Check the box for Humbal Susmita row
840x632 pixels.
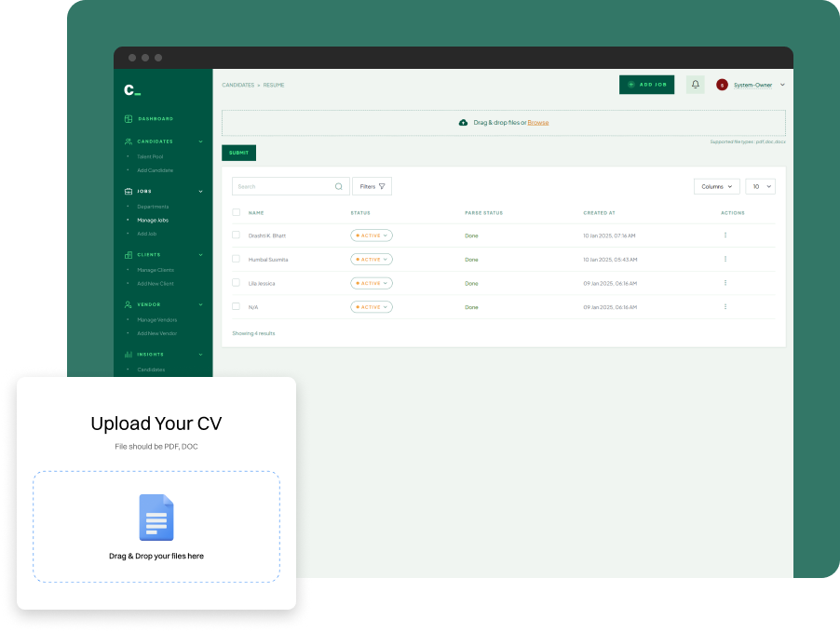point(237,260)
